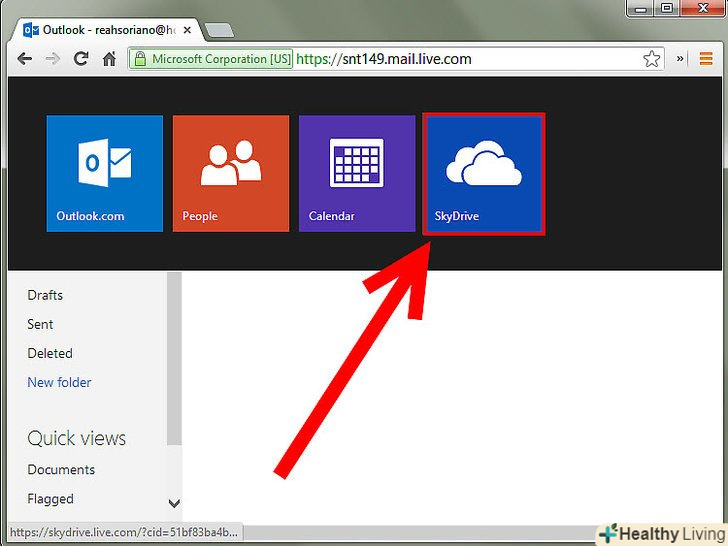Screen dimensions: 728x546
Task: Click the Microsoft Corporation security badge
Action: [x=211, y=59]
